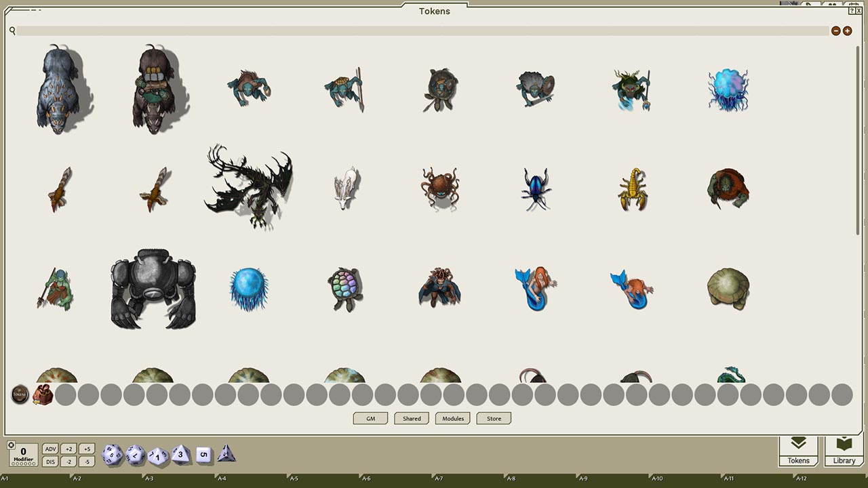Open the token Store
The height and width of the screenshot is (488, 868).
coord(494,418)
